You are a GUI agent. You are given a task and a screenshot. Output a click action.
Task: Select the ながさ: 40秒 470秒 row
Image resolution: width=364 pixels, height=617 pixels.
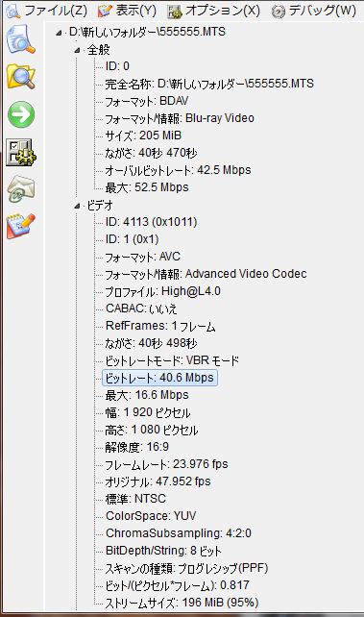(151, 153)
